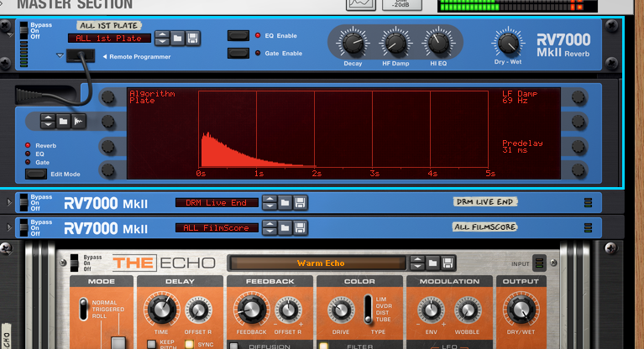644x349 pixels.
Task: Click the ALL 1ST PLATE tape label
Action: point(109,25)
